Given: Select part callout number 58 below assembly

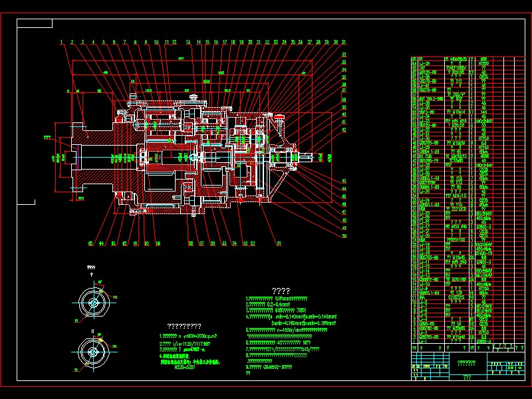Looking at the screenshot, I should (x=191, y=243).
